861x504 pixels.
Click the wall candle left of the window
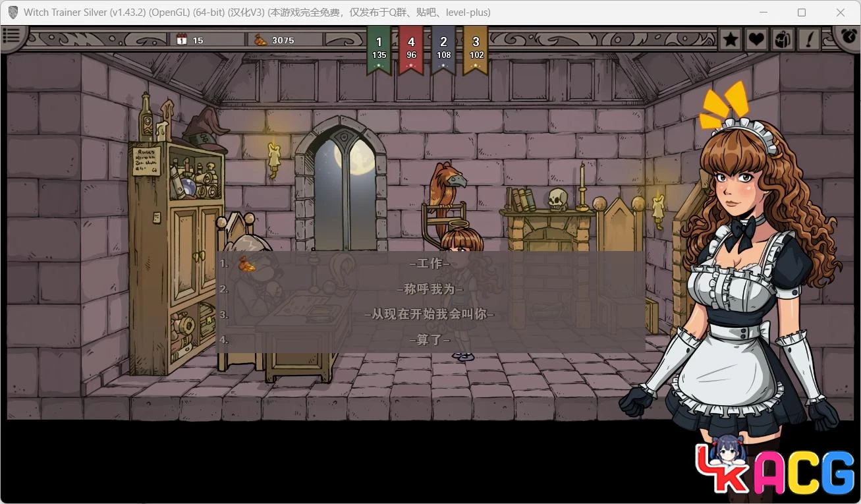pyautogui.click(x=274, y=158)
